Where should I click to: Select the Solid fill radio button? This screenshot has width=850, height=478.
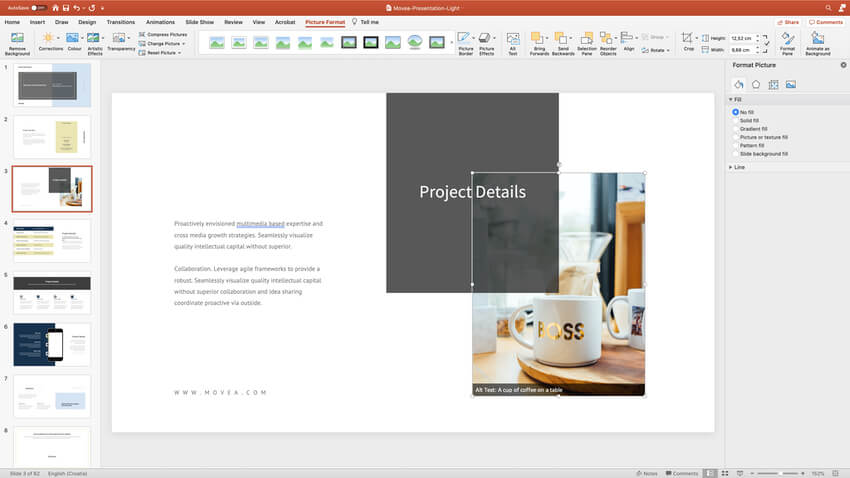[737, 120]
